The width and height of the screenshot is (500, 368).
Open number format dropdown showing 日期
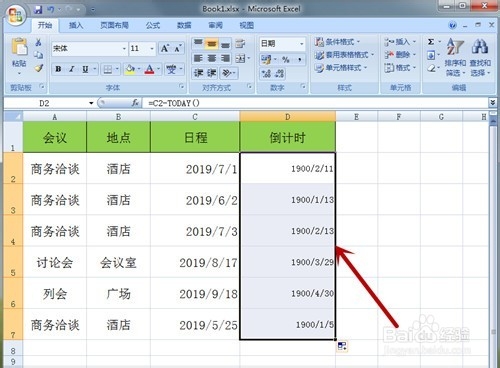[301, 44]
